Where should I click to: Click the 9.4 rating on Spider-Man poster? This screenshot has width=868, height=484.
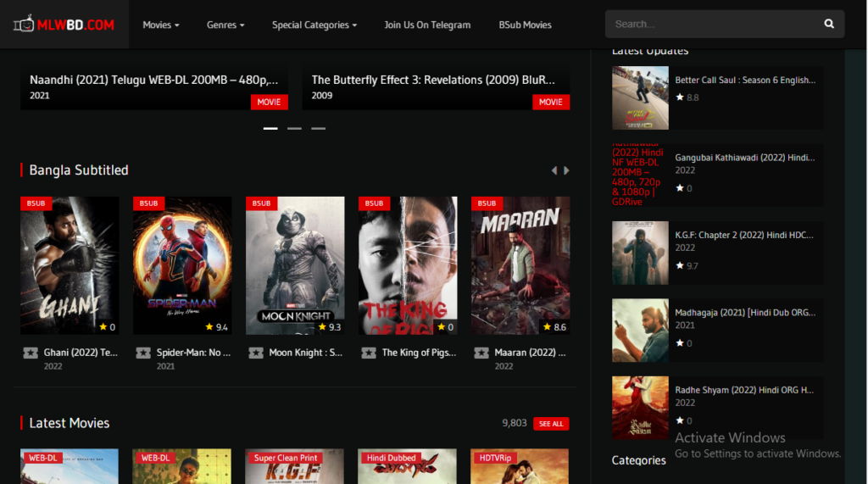coord(216,327)
